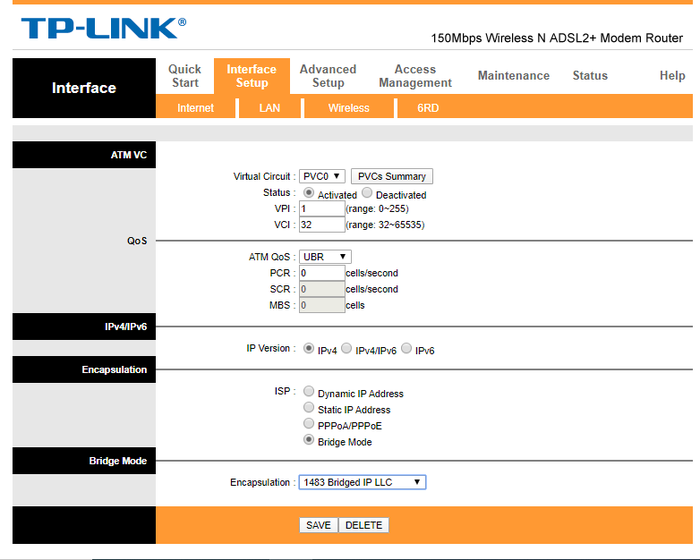Click the PVCs Summary button

pyautogui.click(x=392, y=176)
